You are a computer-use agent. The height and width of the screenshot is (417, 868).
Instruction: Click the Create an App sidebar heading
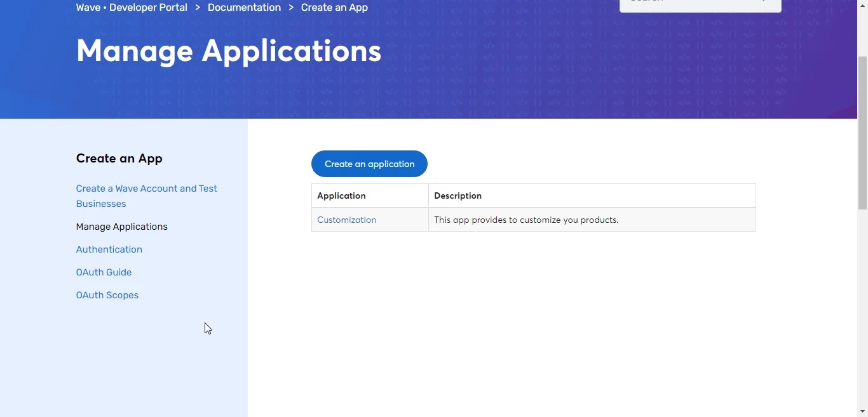pos(119,158)
